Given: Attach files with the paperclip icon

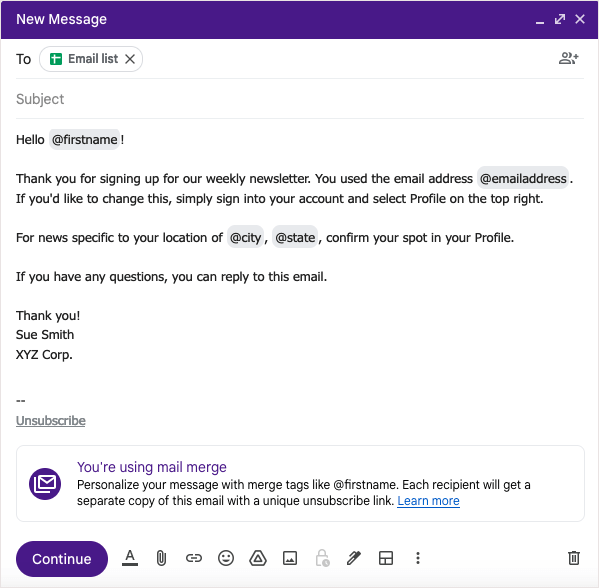Looking at the screenshot, I should pyautogui.click(x=162, y=558).
